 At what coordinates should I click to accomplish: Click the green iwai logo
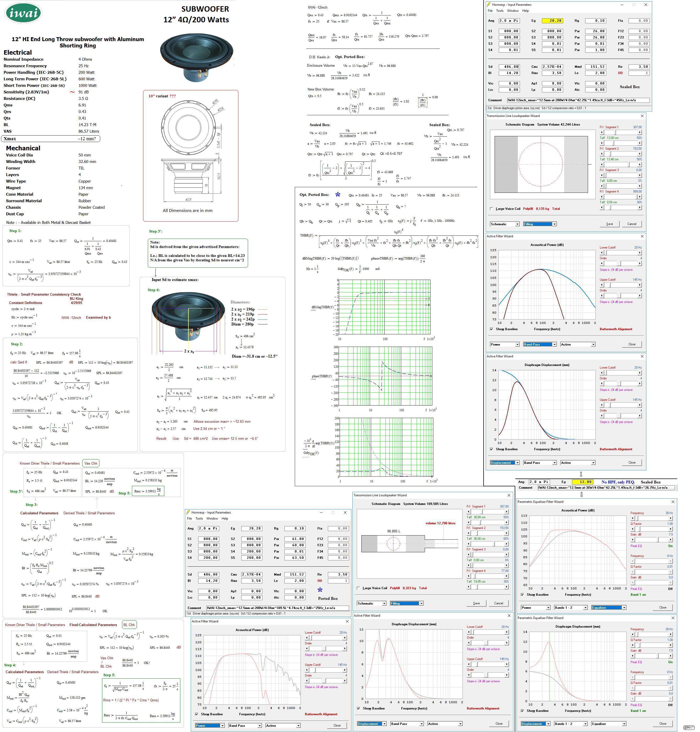(23, 13)
